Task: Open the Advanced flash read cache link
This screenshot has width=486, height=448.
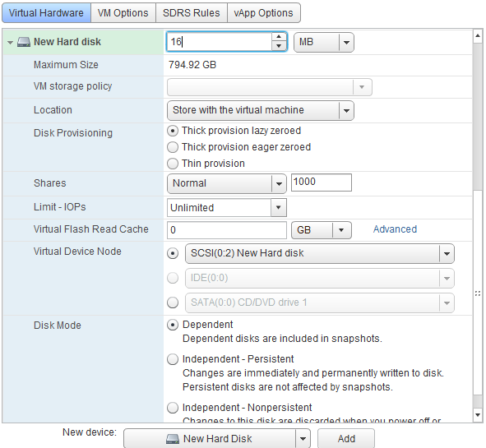Action: pyautogui.click(x=395, y=229)
